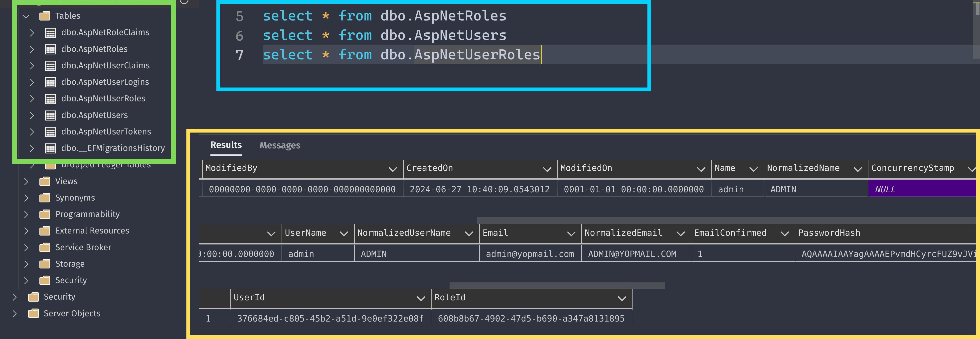Viewport: 980px width, 339px height.
Task: Expand the dbo.AspNetRoleClaims table node
Action: (x=32, y=33)
